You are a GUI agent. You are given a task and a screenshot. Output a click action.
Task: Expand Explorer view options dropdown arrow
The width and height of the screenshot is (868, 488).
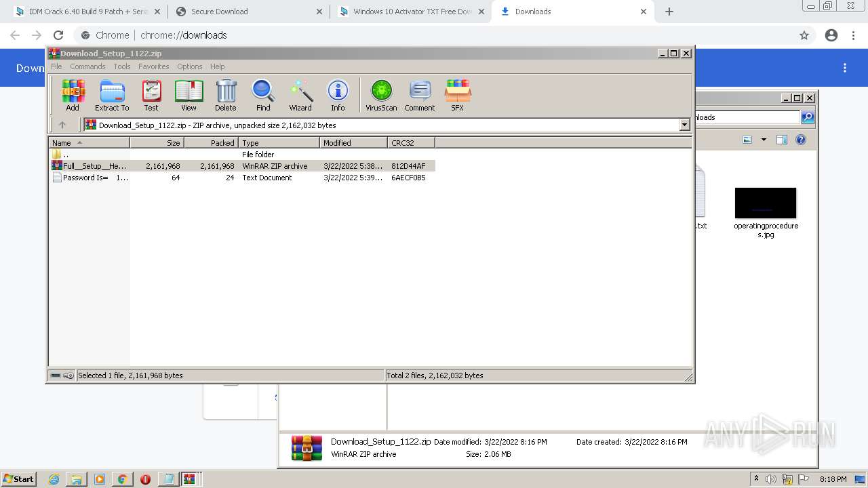764,140
